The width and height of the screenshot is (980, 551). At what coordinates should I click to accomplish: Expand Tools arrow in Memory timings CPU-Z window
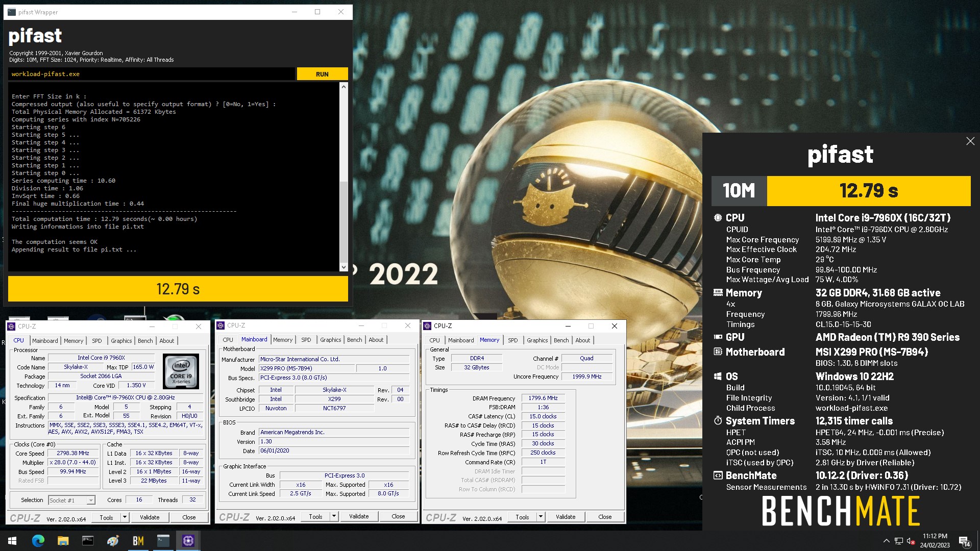tap(541, 517)
